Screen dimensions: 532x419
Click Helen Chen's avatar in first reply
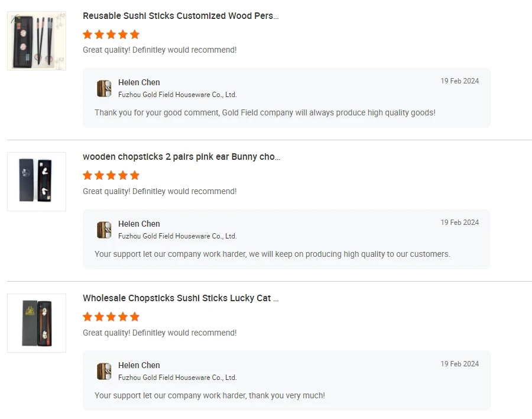104,88
